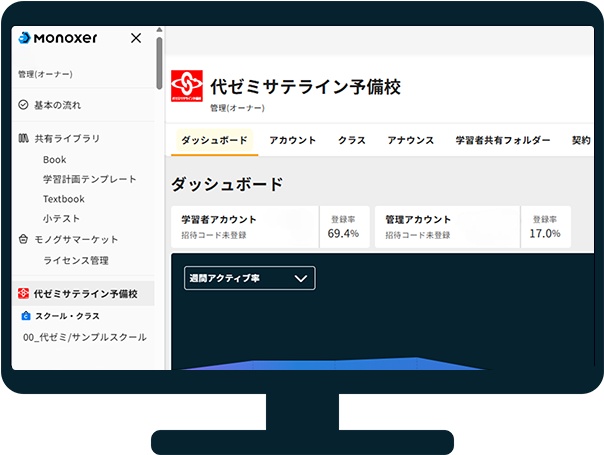This screenshot has width=604, height=455.
Task: Click the モノグサマーケット basket icon
Action: point(23,239)
